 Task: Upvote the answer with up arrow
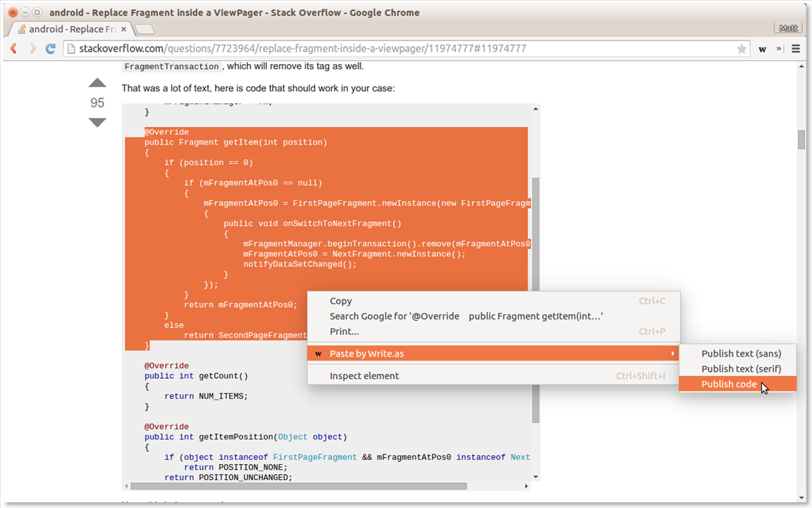coord(97,83)
